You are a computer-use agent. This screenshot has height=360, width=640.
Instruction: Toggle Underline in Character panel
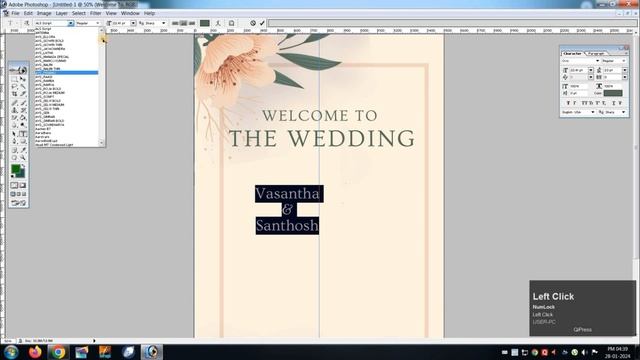(613, 103)
